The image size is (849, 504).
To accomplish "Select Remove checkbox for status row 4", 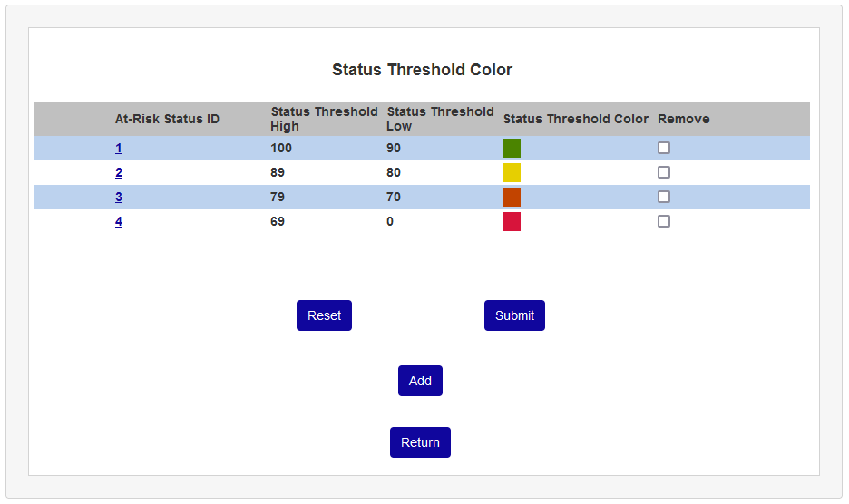I will coord(664,221).
